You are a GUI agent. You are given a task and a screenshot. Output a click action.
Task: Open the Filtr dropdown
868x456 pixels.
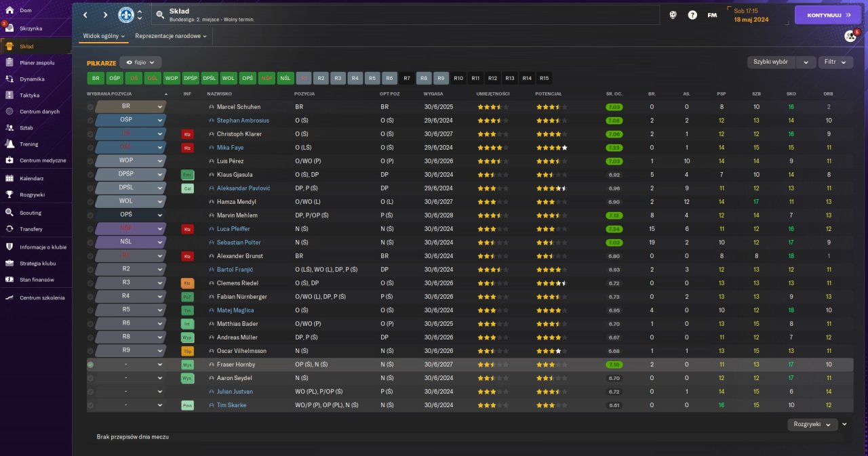coord(835,62)
